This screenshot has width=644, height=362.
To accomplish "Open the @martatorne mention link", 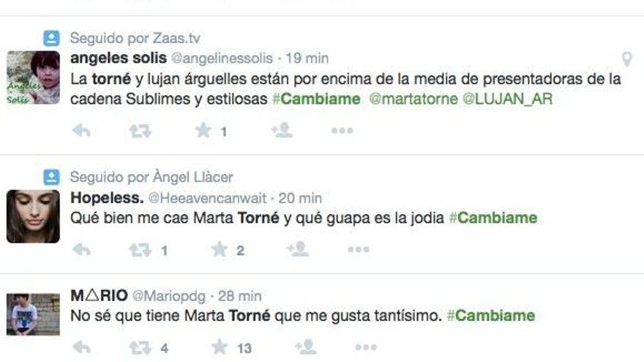I will 413,99.
